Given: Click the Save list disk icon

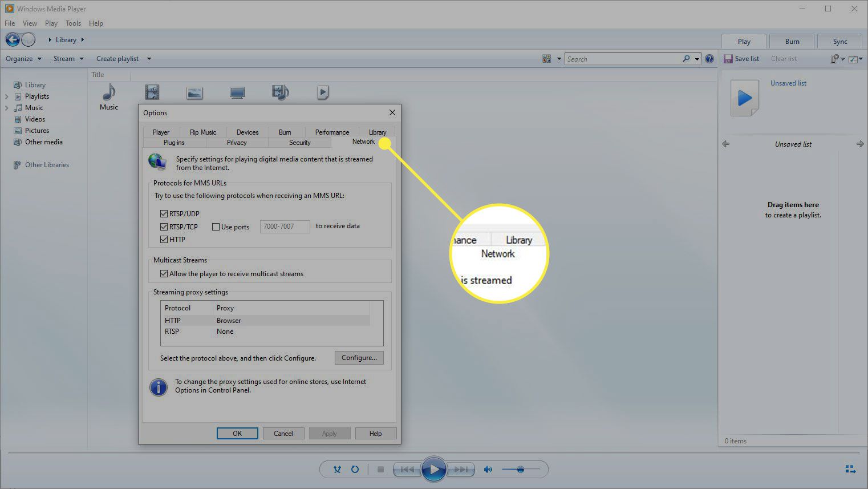Looking at the screenshot, I should 728,59.
